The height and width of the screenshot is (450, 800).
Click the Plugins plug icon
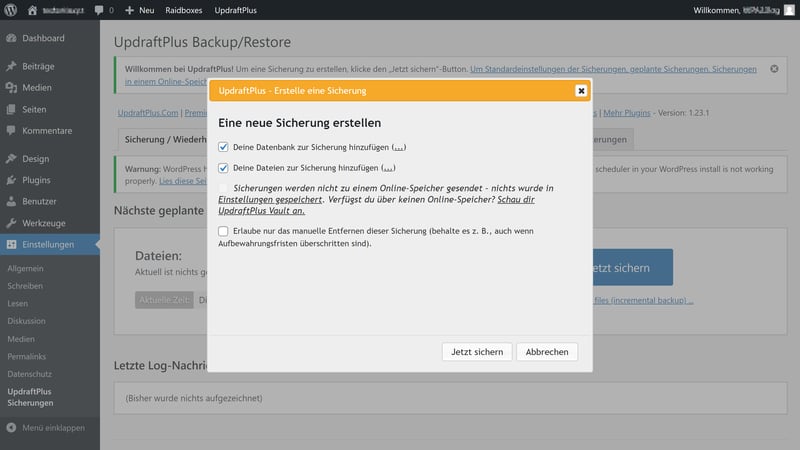coord(11,180)
